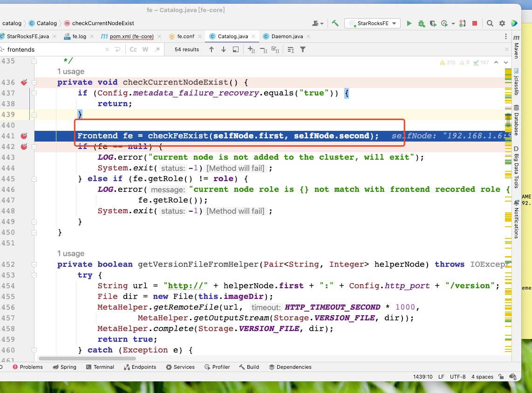Go to previous search occurrence with the up arrow
Screen dimensions: 532x393
tap(211, 49)
